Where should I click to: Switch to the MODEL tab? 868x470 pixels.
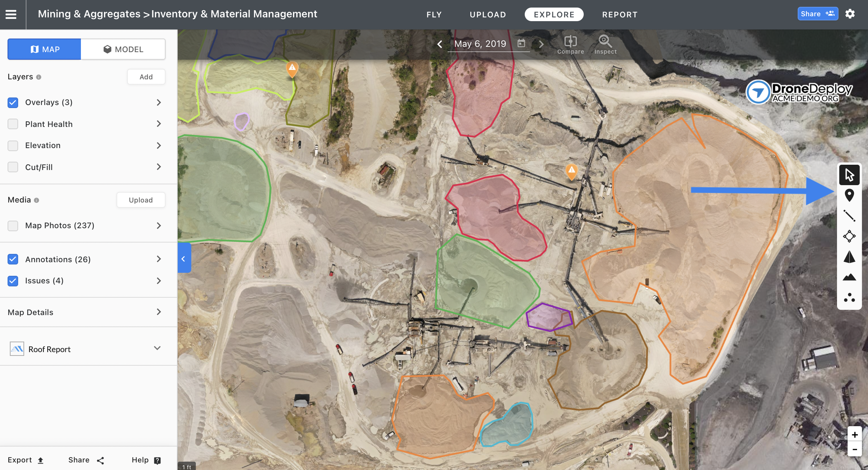point(123,49)
